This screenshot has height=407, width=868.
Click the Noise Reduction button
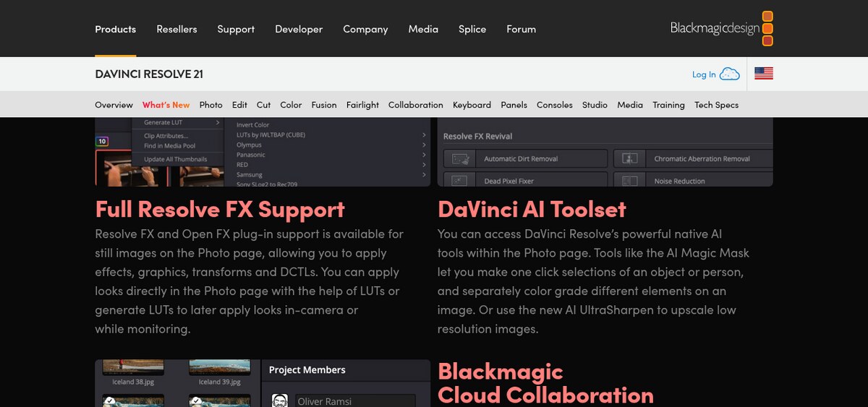(x=693, y=181)
